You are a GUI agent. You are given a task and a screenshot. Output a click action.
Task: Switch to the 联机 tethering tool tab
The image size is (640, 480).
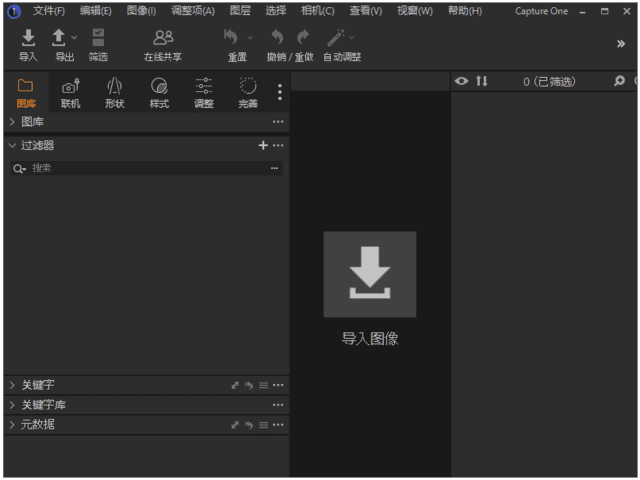[70, 88]
